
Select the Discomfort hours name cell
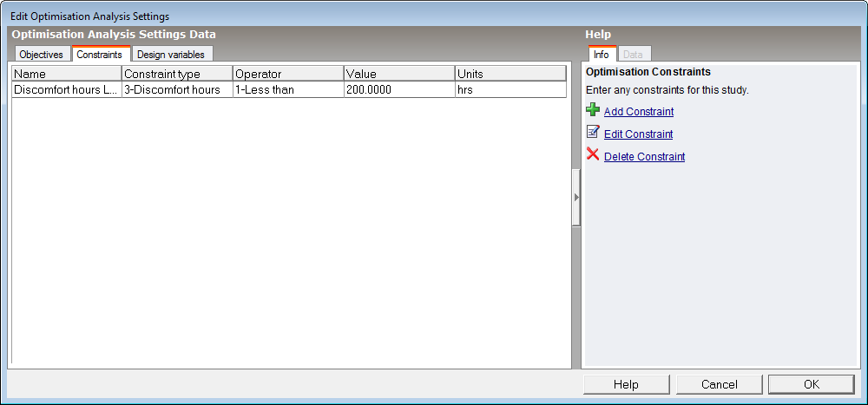point(66,89)
